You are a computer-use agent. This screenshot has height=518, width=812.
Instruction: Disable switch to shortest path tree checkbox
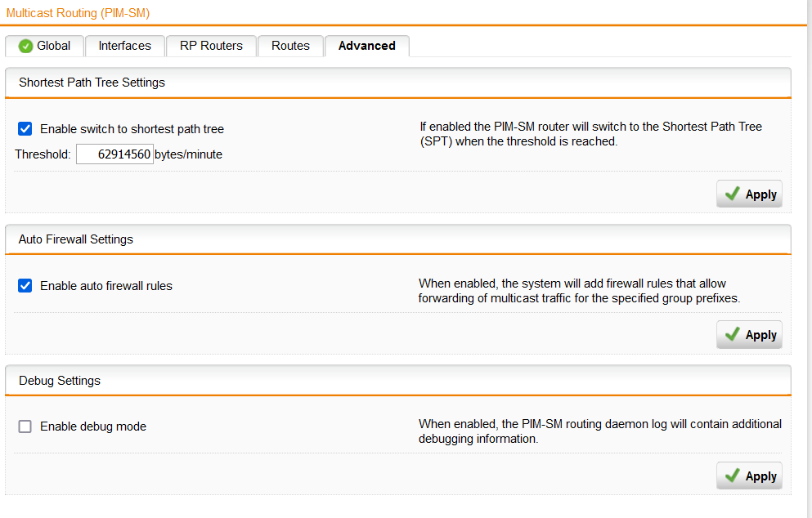tap(25, 129)
